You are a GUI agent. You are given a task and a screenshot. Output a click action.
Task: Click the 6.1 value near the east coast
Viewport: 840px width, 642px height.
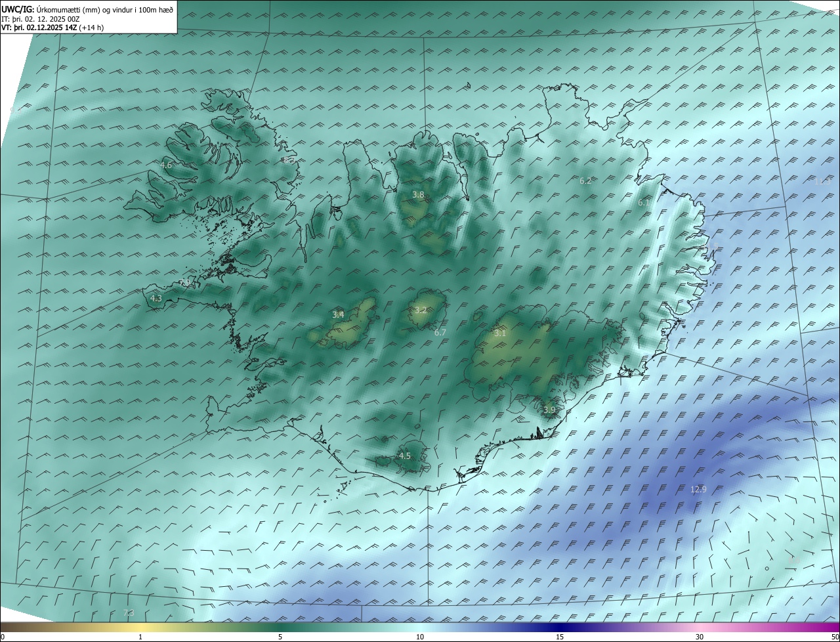644,203
